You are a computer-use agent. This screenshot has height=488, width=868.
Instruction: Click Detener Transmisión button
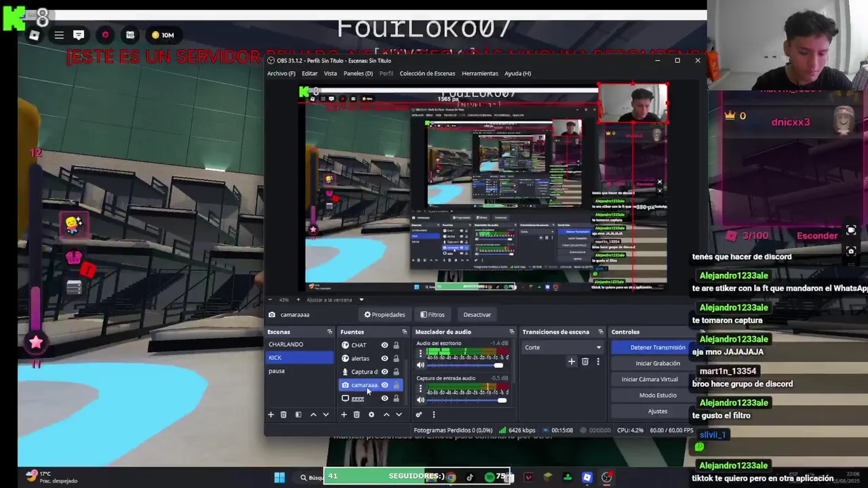pos(658,348)
